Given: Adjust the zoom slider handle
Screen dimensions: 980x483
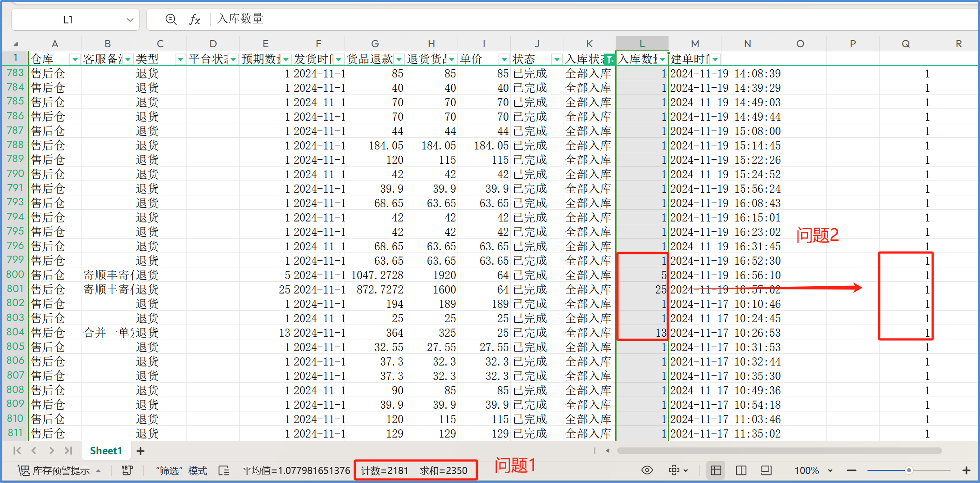Looking at the screenshot, I should 909,470.
